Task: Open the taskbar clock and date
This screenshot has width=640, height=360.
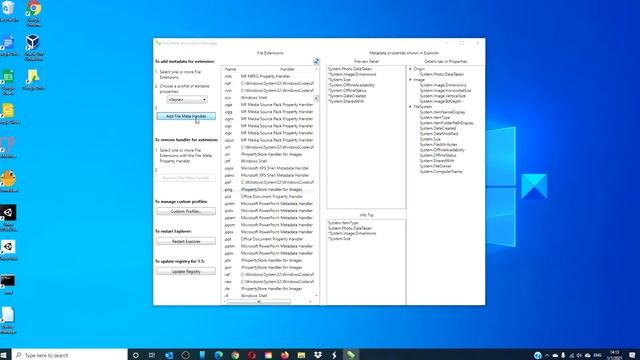Action: (x=615, y=355)
